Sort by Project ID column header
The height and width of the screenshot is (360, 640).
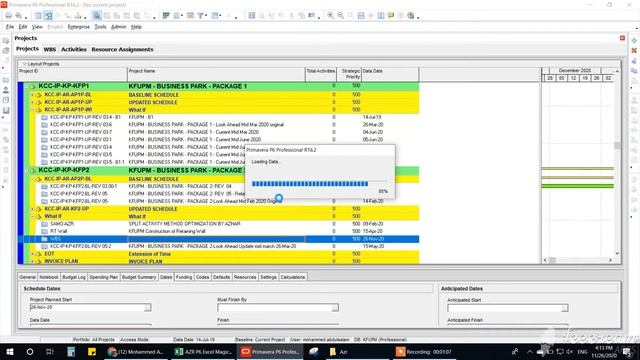(73, 74)
